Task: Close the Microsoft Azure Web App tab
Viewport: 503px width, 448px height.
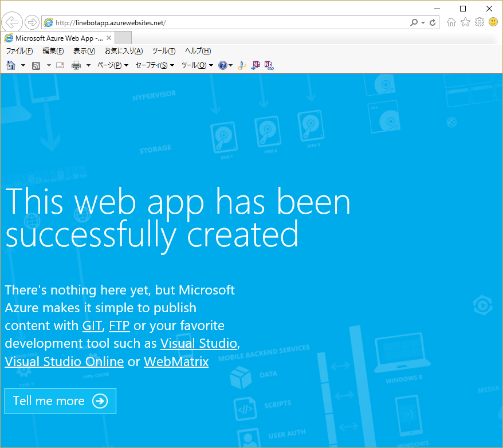Action: tap(109, 38)
